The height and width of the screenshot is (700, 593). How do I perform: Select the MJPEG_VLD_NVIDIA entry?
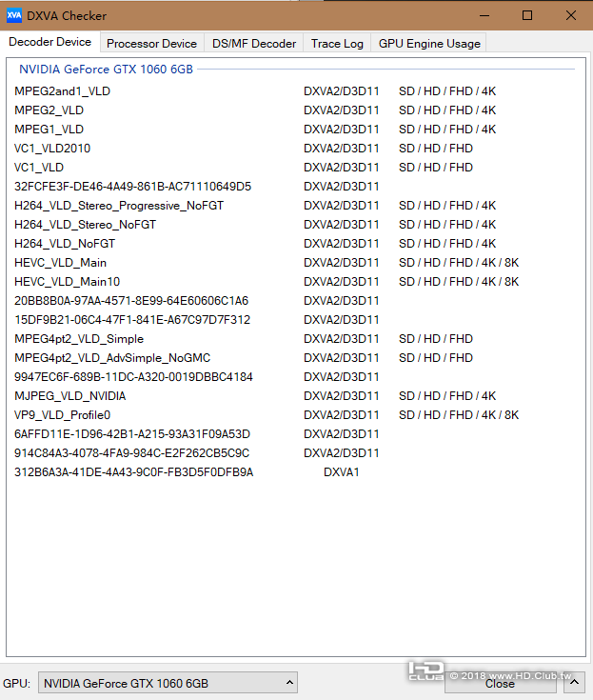pyautogui.click(x=70, y=395)
